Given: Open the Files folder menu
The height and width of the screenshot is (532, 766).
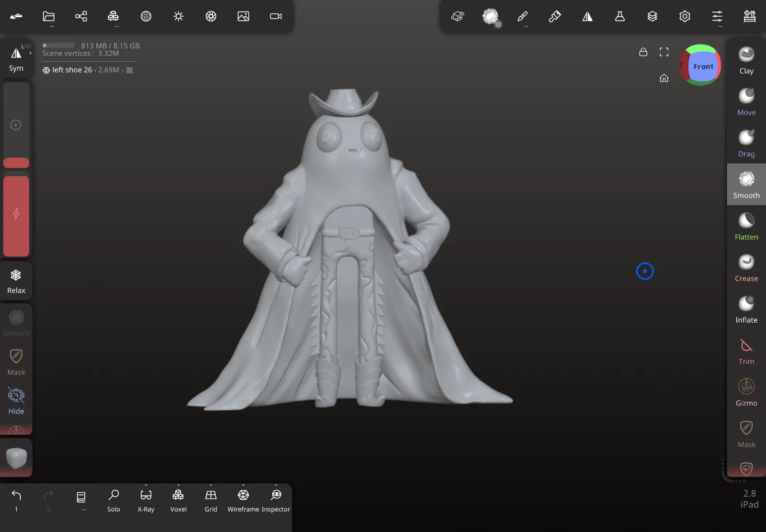Looking at the screenshot, I should (x=49, y=16).
